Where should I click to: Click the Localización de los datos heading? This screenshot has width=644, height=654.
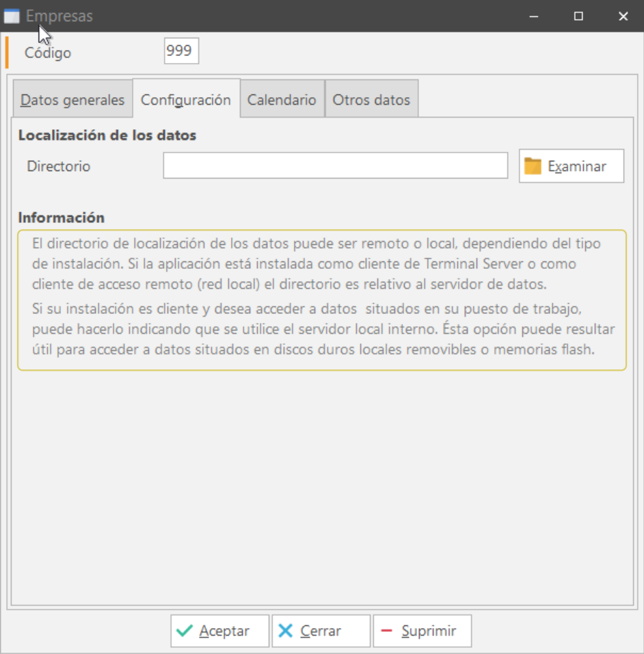point(107,135)
